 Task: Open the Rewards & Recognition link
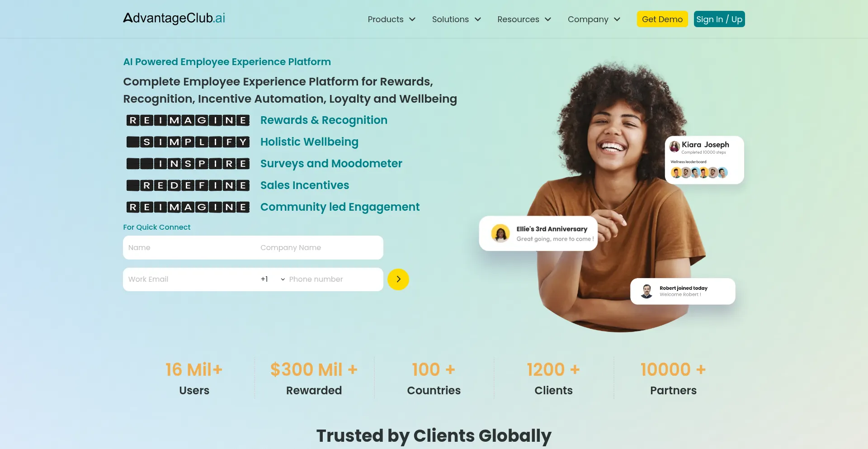click(324, 120)
